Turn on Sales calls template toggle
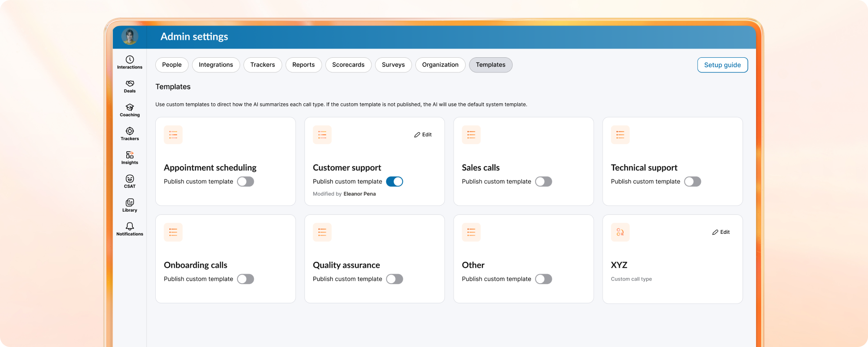Screen dimensions: 868x347 tap(543, 182)
